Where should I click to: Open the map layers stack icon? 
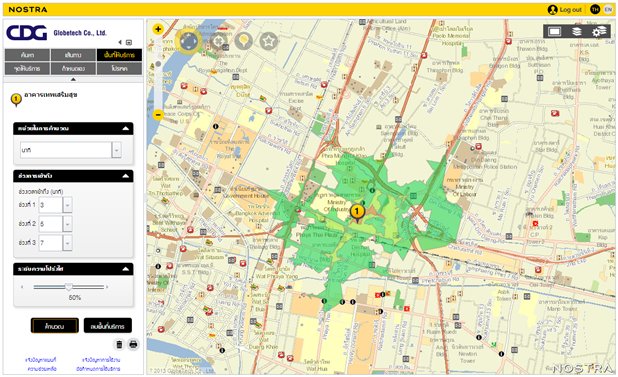[577, 32]
